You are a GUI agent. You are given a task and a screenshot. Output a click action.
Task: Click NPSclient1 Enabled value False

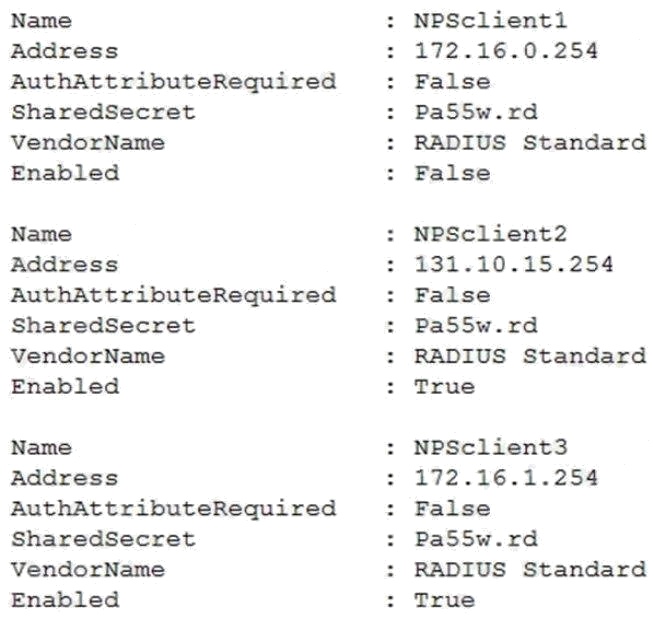click(x=453, y=174)
